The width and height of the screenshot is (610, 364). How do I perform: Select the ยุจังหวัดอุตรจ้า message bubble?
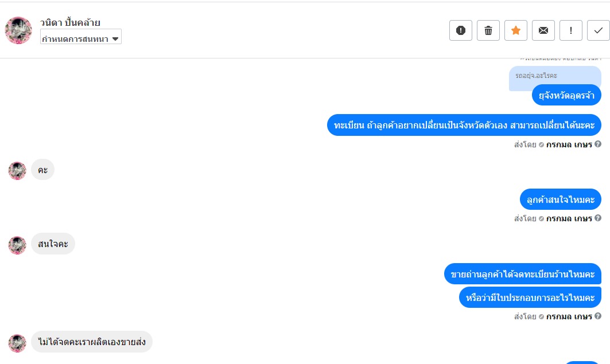coord(566,95)
